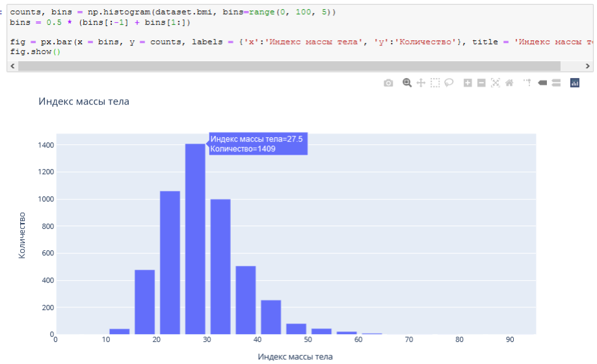Click hover tooltip 'Количество=1409'

243,149
